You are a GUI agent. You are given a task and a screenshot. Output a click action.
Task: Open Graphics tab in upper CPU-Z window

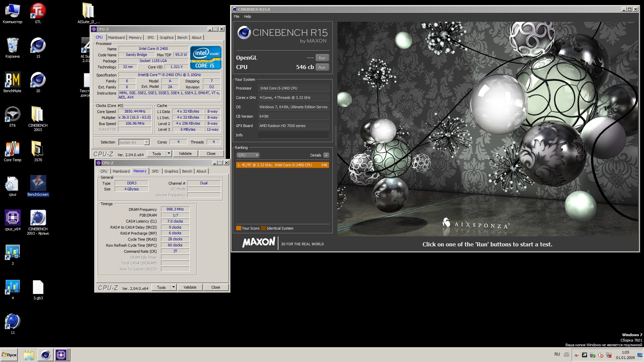point(167,38)
